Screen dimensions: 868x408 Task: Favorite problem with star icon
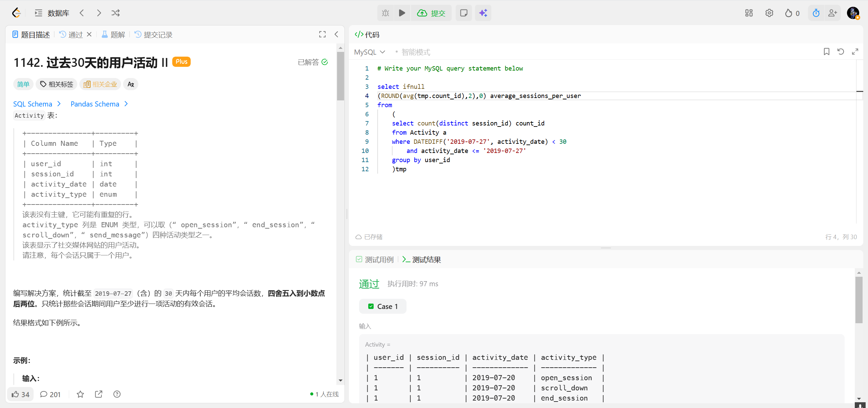pyautogui.click(x=80, y=394)
